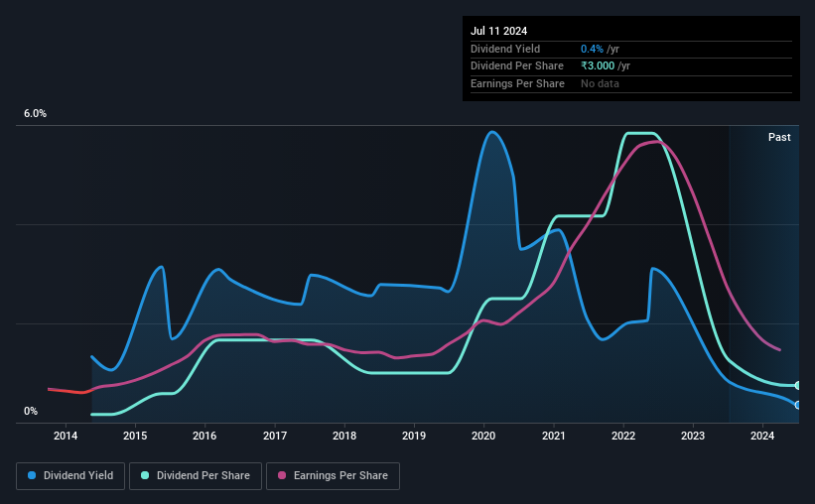Click the 2014 x-axis label

(66, 436)
